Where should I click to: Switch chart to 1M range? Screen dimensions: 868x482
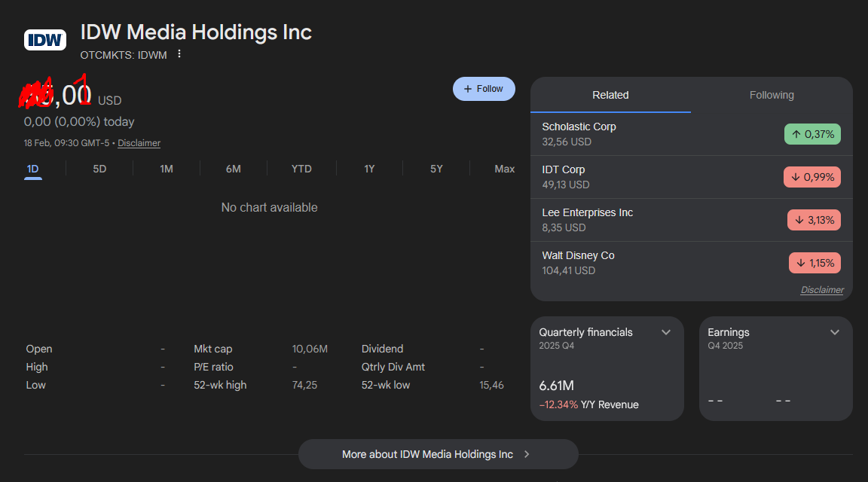tap(167, 169)
